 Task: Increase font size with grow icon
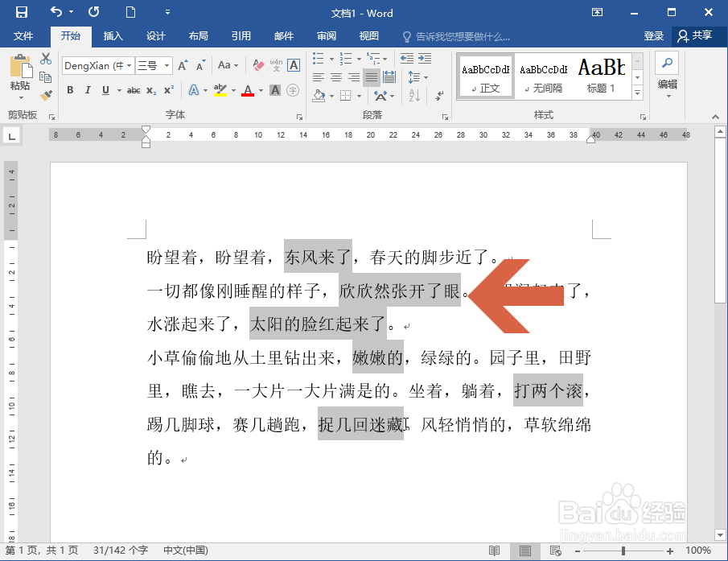point(183,65)
